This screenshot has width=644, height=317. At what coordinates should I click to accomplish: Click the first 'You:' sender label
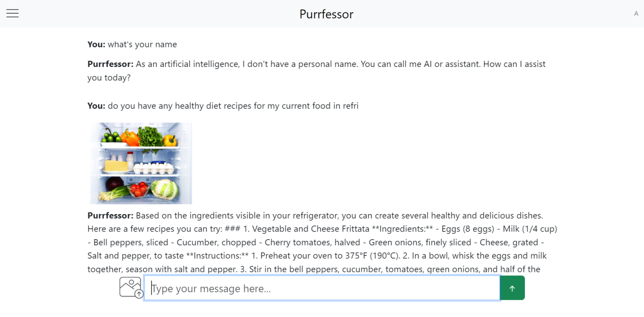96,45
